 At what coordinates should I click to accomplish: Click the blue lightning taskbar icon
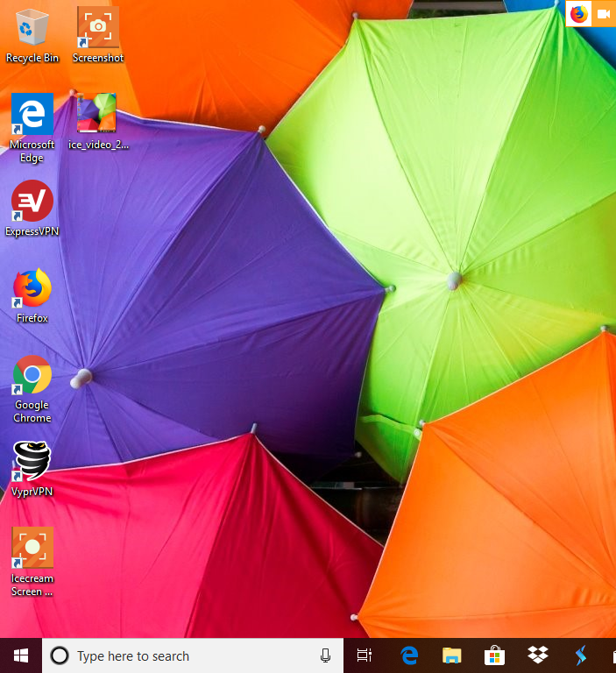[x=581, y=655]
